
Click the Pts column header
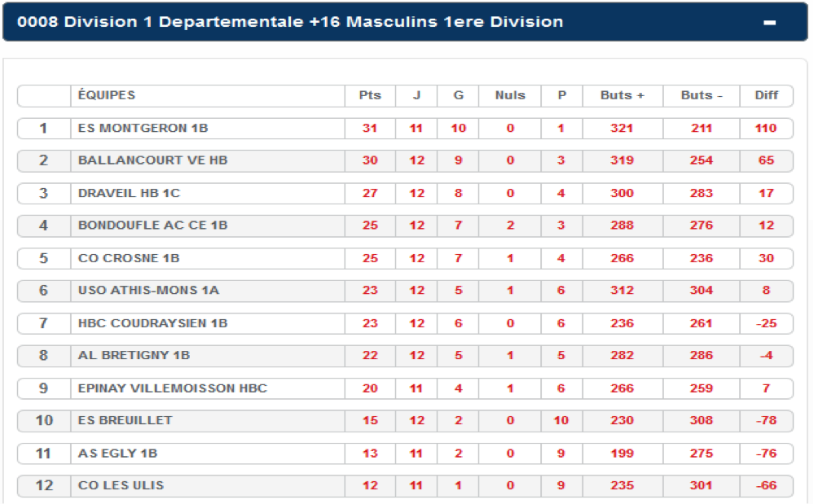[x=370, y=95]
